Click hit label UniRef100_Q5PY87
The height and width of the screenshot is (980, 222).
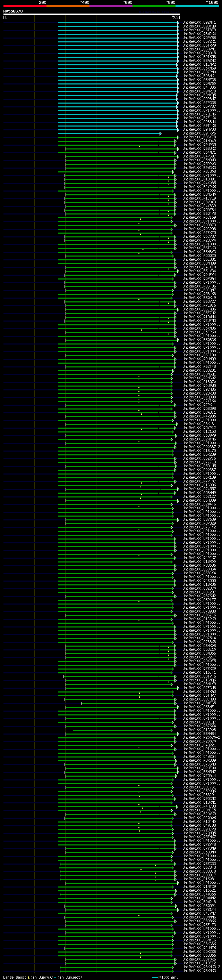pos(199,106)
